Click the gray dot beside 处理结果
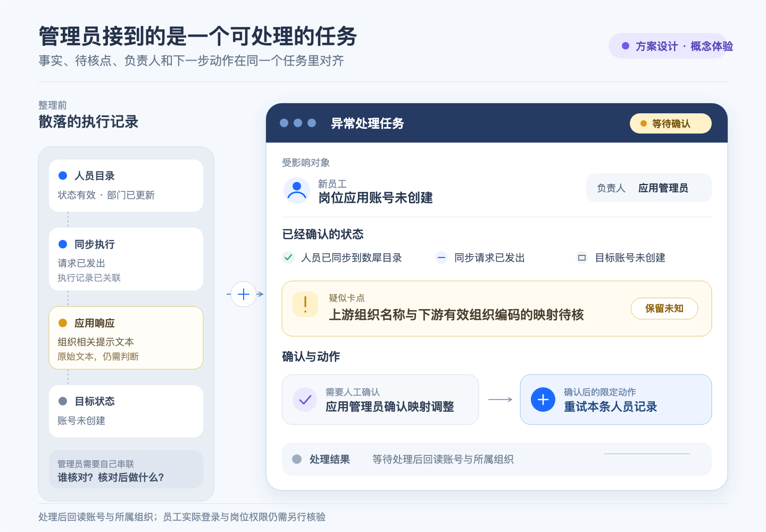Image resolution: width=766 pixels, height=532 pixels. (x=297, y=459)
